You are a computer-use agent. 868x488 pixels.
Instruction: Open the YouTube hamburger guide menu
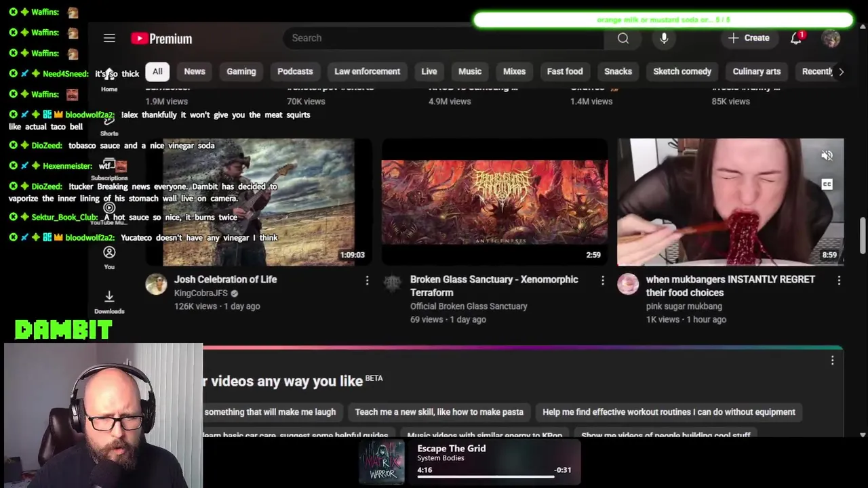coord(109,38)
